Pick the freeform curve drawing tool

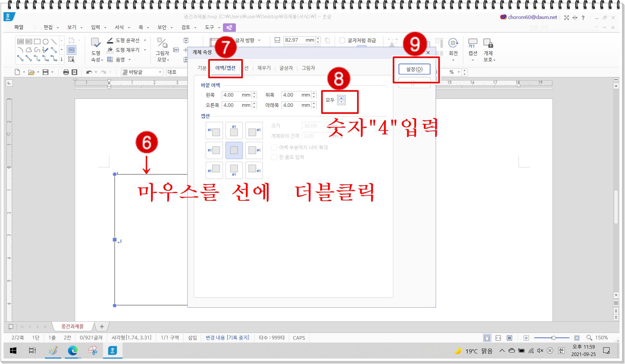(x=37, y=50)
